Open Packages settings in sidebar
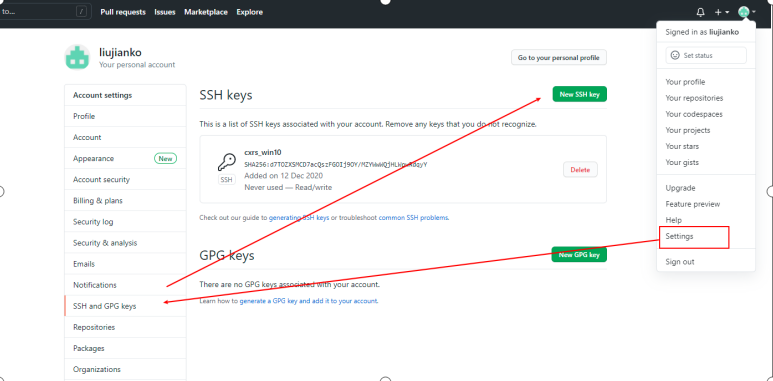 [x=125, y=348]
